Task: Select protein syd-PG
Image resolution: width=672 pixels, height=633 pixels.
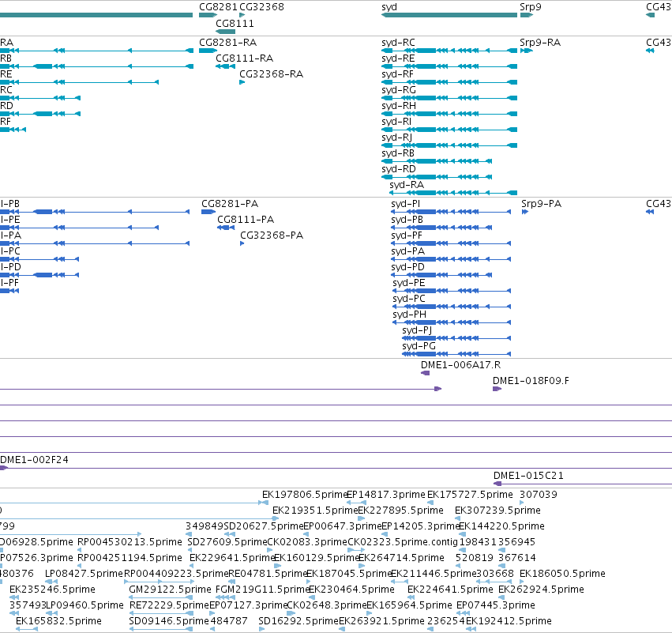Action: (x=419, y=346)
